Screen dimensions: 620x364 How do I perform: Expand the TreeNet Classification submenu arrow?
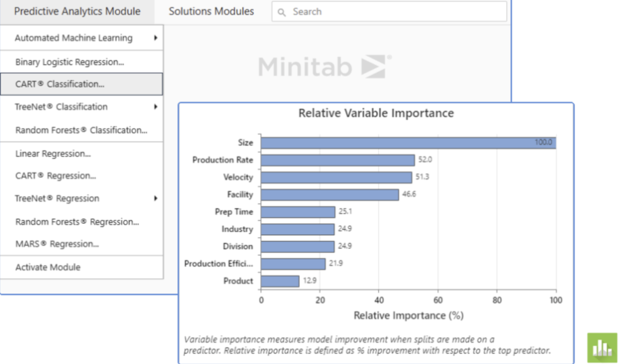156,106
